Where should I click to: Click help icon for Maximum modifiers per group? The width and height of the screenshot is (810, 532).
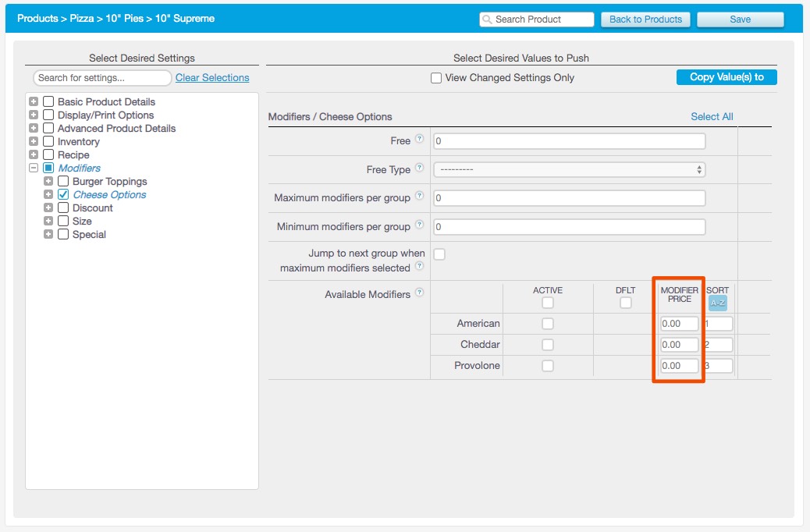coord(419,197)
